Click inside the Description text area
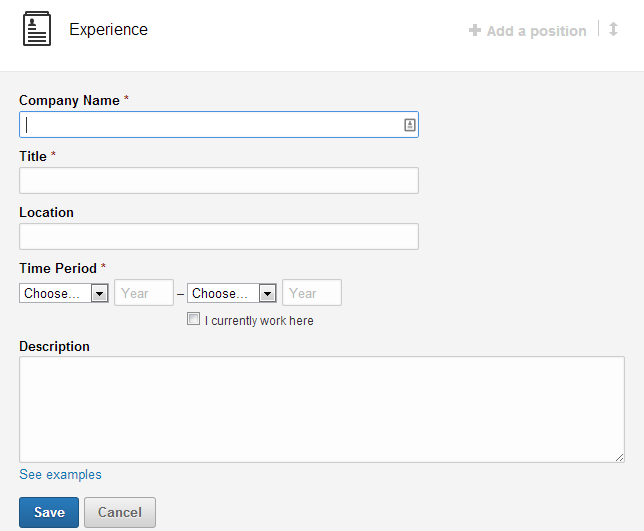Image resolution: width=644 pixels, height=531 pixels. coord(322,409)
